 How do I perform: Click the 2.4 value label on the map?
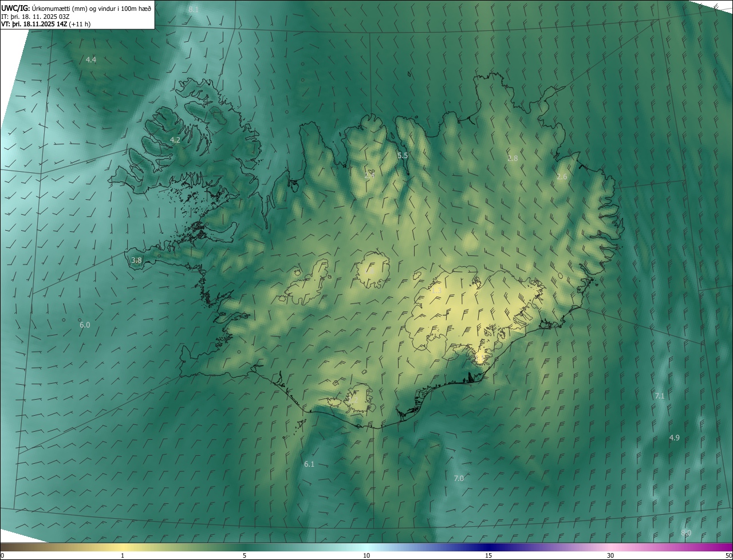point(369,175)
